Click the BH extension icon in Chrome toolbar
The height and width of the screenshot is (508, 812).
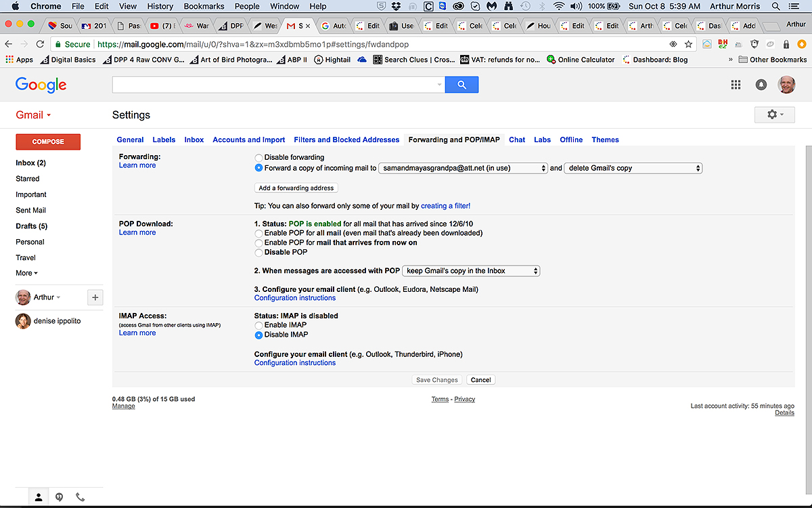[x=723, y=44]
